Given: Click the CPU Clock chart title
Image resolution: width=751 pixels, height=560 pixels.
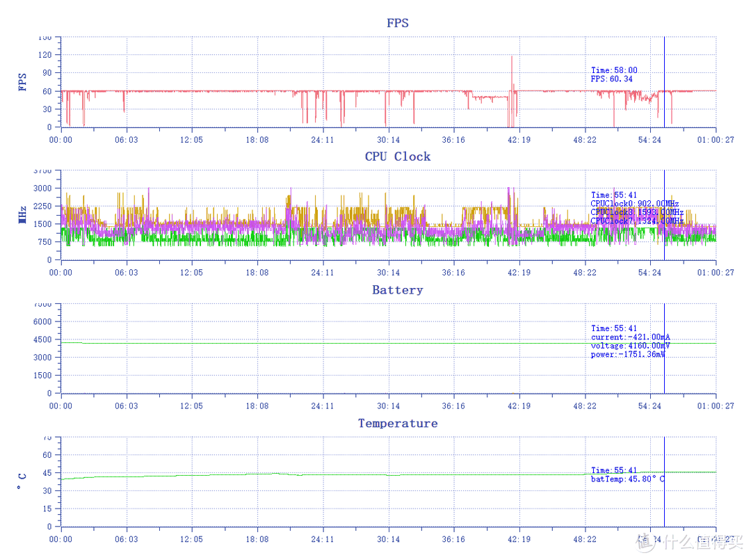Looking at the screenshot, I should [397, 157].
